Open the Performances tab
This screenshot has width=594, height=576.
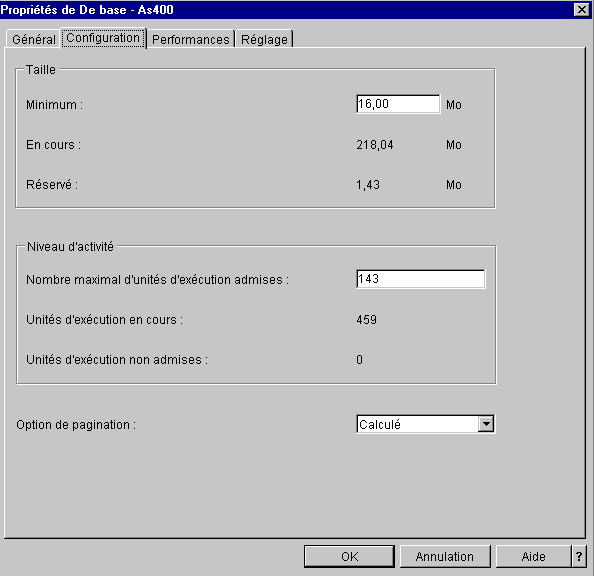point(191,39)
